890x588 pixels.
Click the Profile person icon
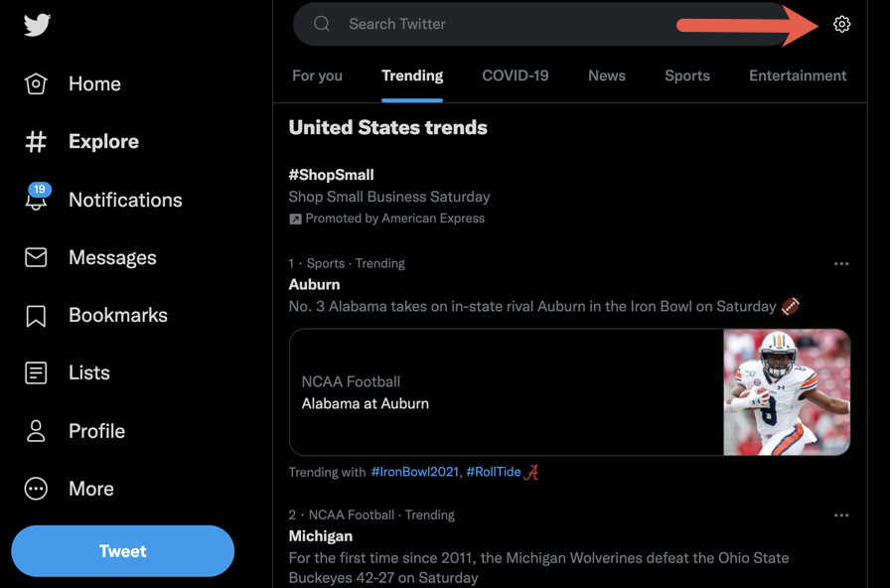click(36, 431)
